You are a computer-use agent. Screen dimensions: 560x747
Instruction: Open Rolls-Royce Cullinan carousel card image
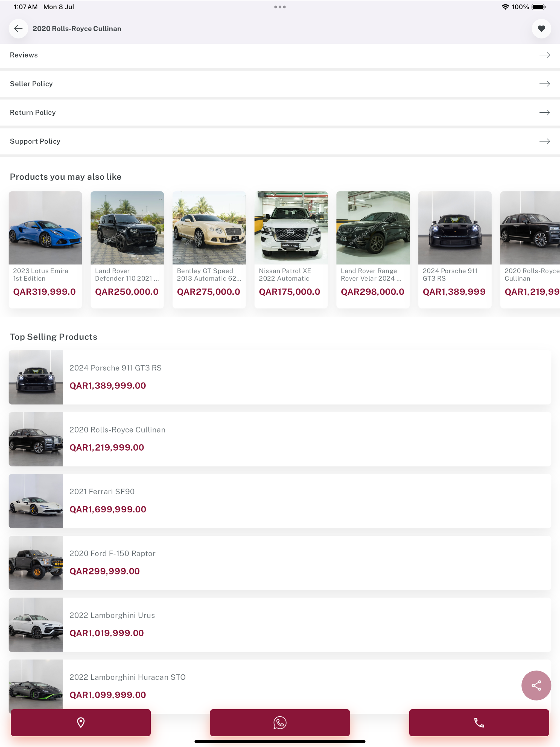[530, 228]
